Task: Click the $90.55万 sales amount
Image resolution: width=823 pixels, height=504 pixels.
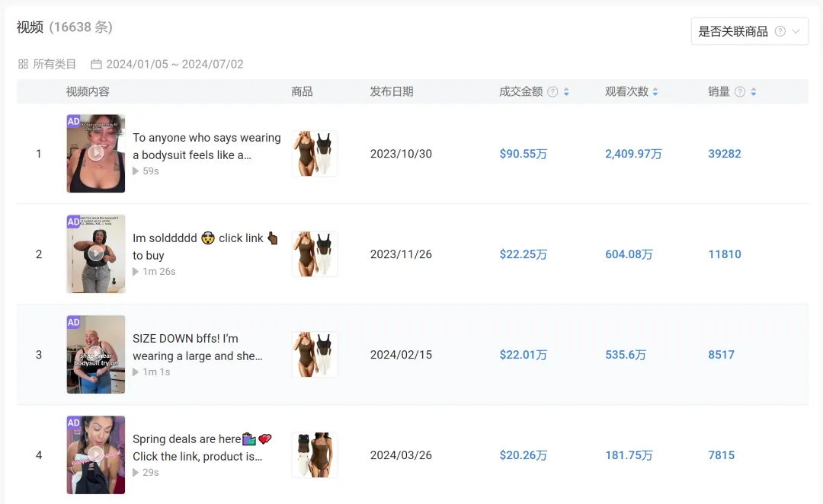Action: pyautogui.click(x=523, y=154)
